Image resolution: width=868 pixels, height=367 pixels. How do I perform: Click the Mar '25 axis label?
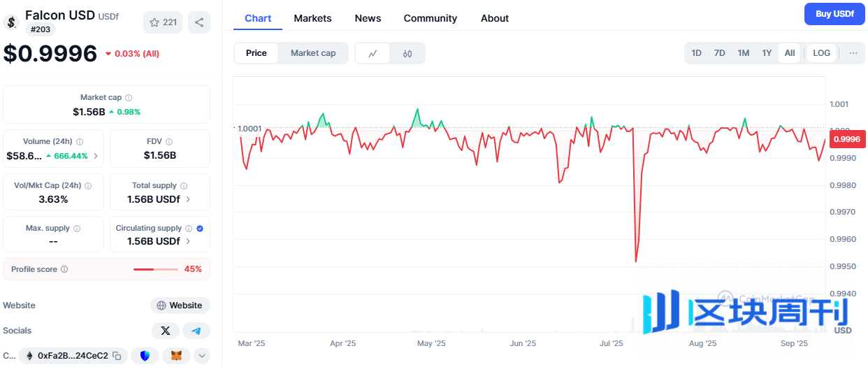pyautogui.click(x=252, y=343)
